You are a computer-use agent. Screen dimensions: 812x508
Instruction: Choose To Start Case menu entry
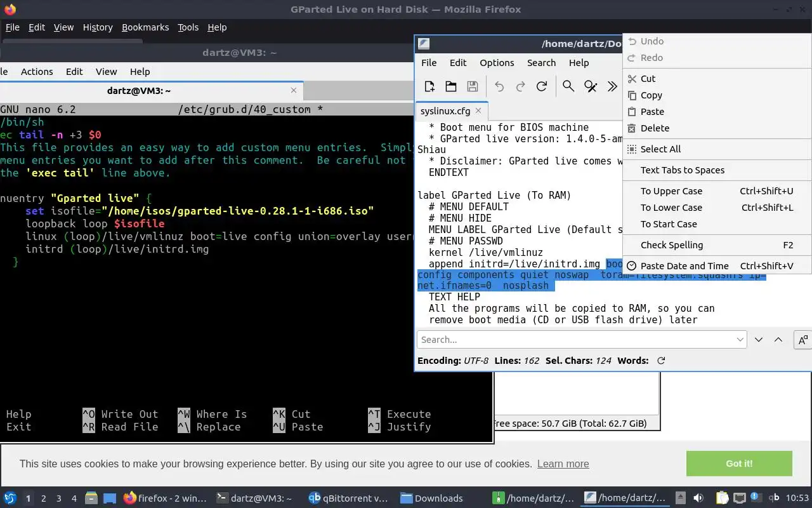pyautogui.click(x=717, y=224)
